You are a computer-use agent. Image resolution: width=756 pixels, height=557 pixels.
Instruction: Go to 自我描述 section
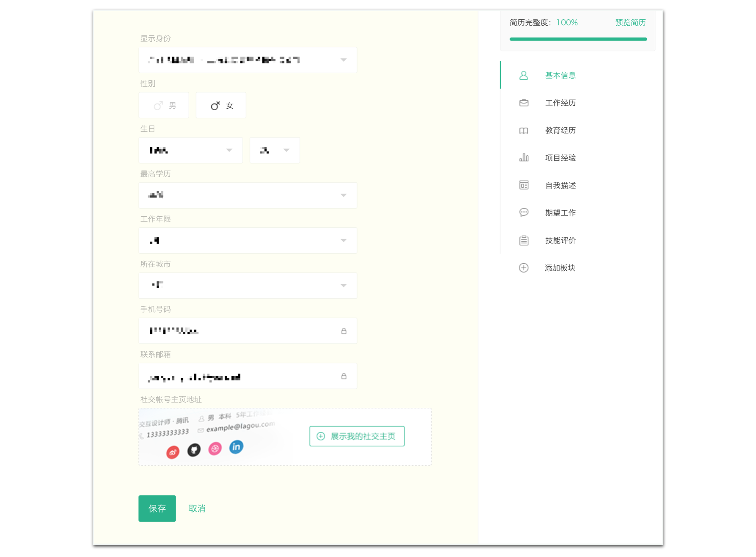(560, 185)
